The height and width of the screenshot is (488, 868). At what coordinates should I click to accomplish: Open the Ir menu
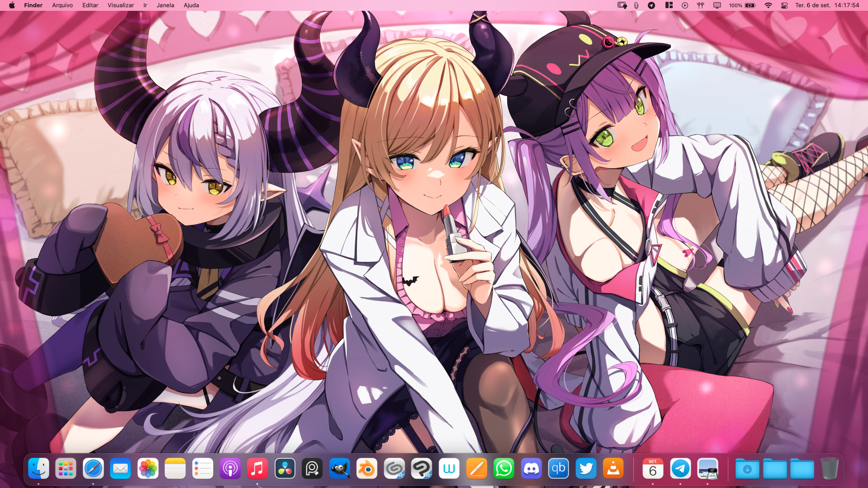[x=145, y=5]
